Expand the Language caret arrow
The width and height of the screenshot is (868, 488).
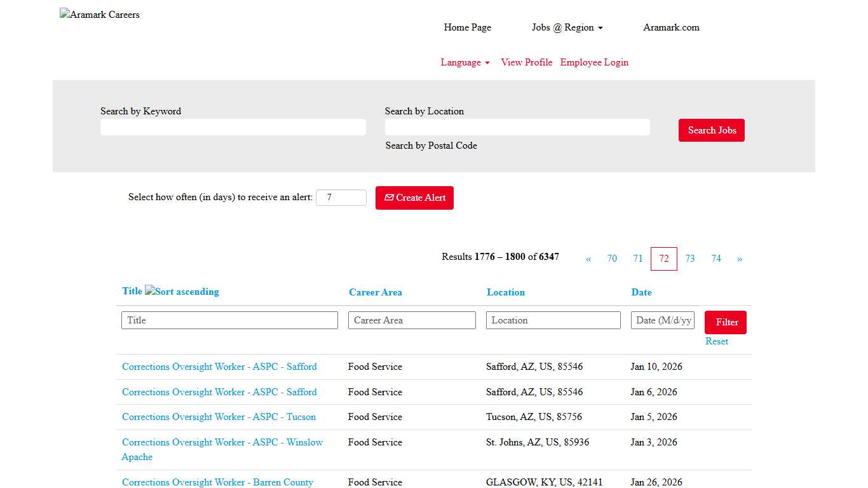pos(486,63)
